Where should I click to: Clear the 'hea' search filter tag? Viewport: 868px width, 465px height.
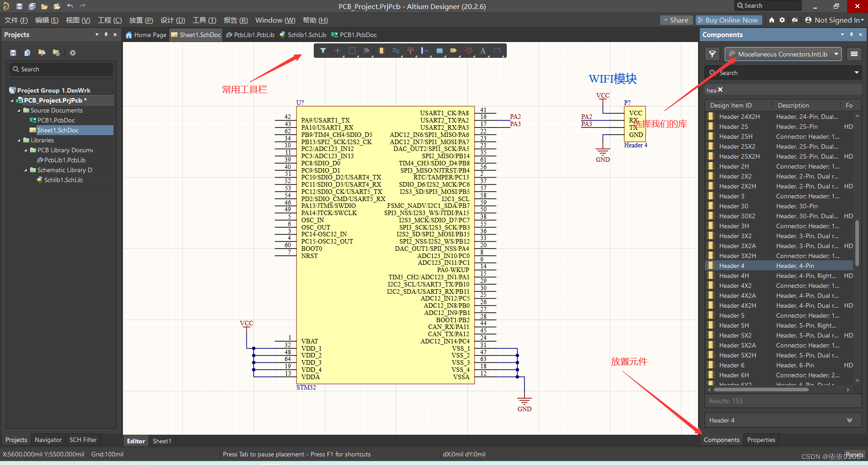pyautogui.click(x=720, y=90)
